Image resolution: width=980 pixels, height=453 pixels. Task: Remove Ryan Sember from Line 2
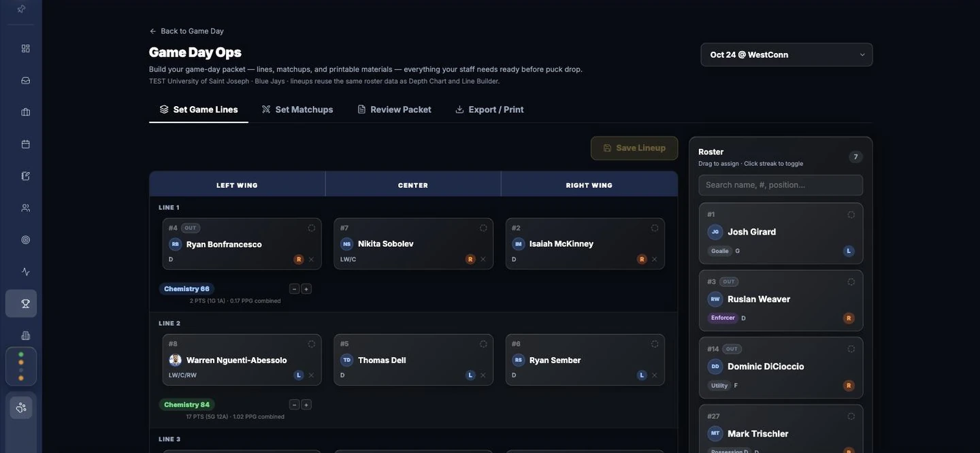click(x=655, y=375)
